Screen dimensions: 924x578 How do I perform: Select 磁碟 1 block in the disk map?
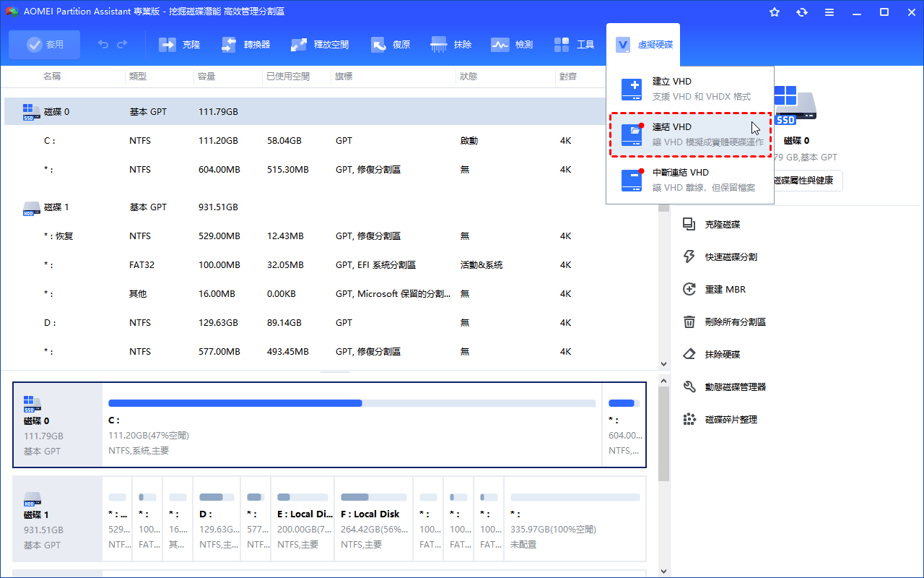tap(58, 518)
